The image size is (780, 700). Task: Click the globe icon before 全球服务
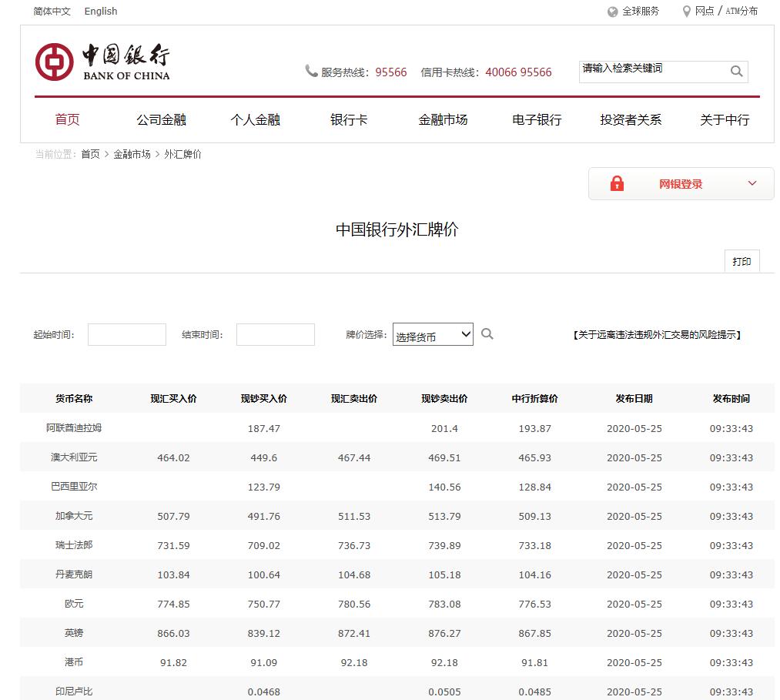[x=612, y=11]
